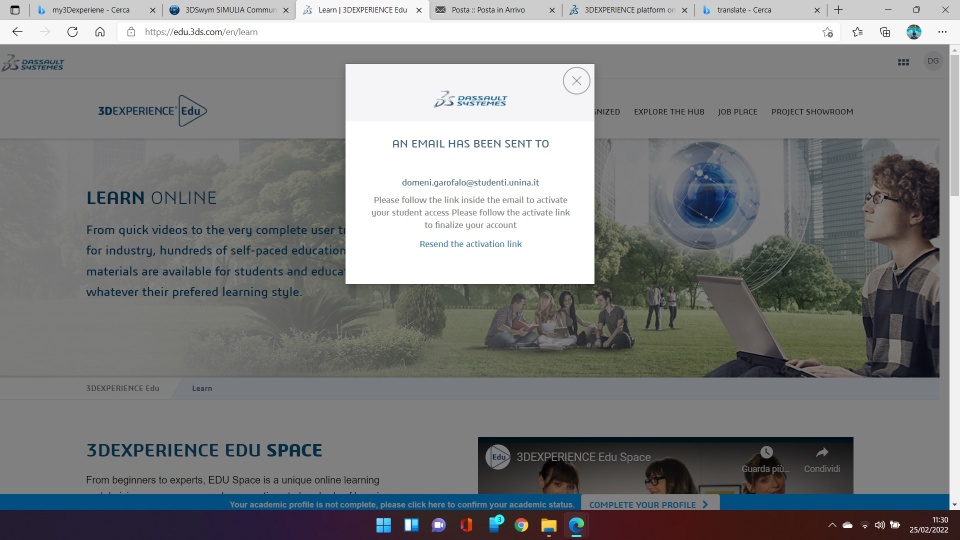Open Edge settings and more menu
This screenshot has height=540, width=960.
coord(942,32)
